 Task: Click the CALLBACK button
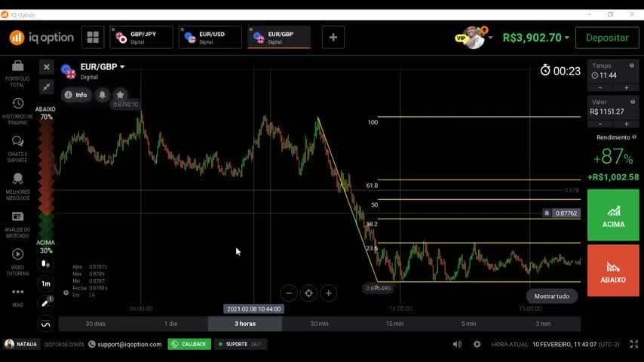189,345
